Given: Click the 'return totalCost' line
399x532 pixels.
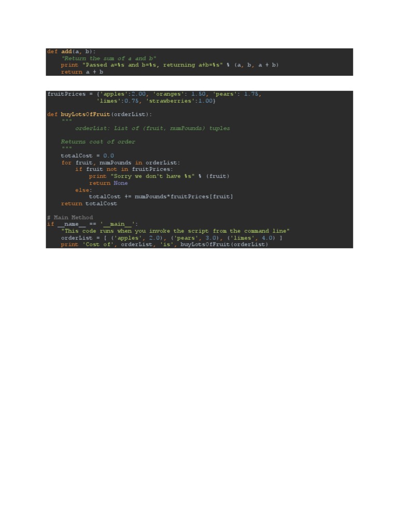Looking at the screenshot, I should tap(89, 204).
